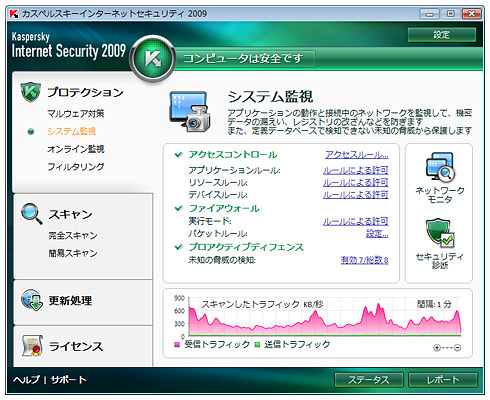The image size is (490, 400).
Task: Start 簡易スキャン from the sidebar
Action: [x=73, y=253]
